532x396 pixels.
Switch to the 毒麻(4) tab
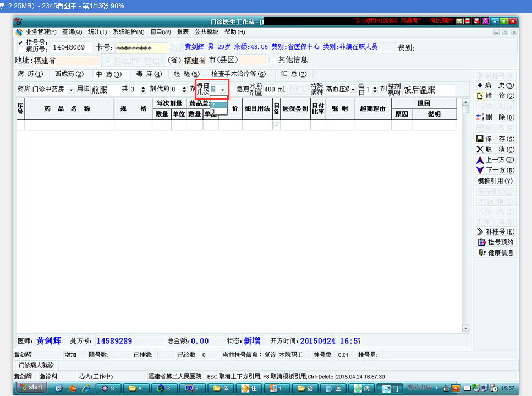pyautogui.click(x=149, y=74)
